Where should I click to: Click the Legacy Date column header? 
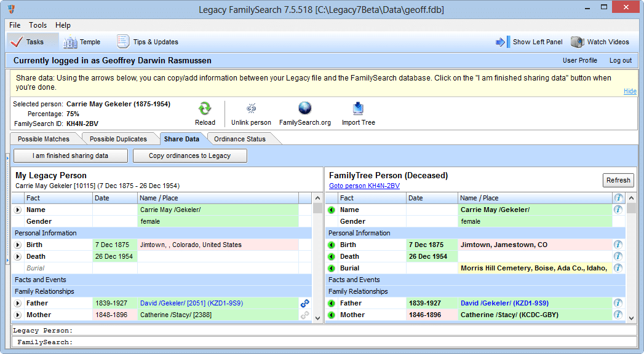[x=115, y=198]
